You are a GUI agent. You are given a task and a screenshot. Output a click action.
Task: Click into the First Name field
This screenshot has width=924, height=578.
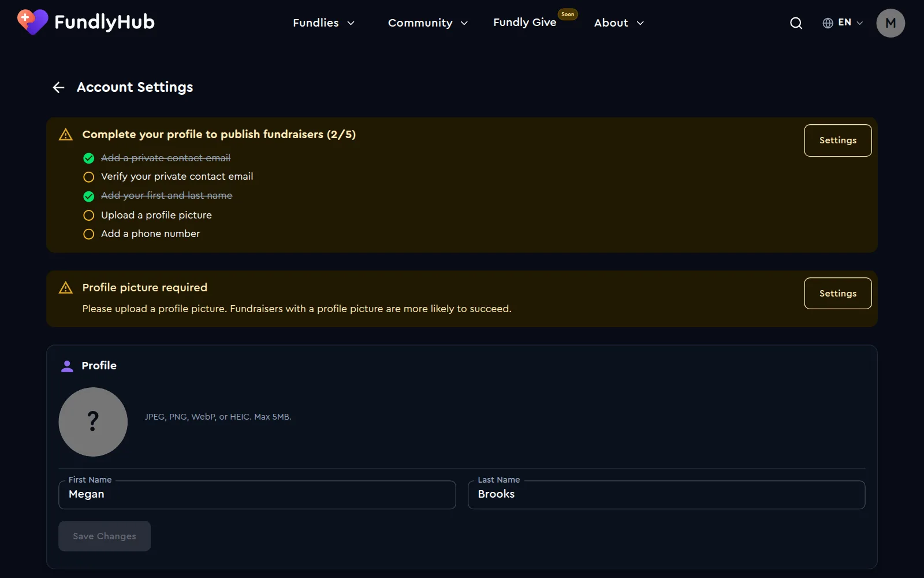tap(257, 495)
